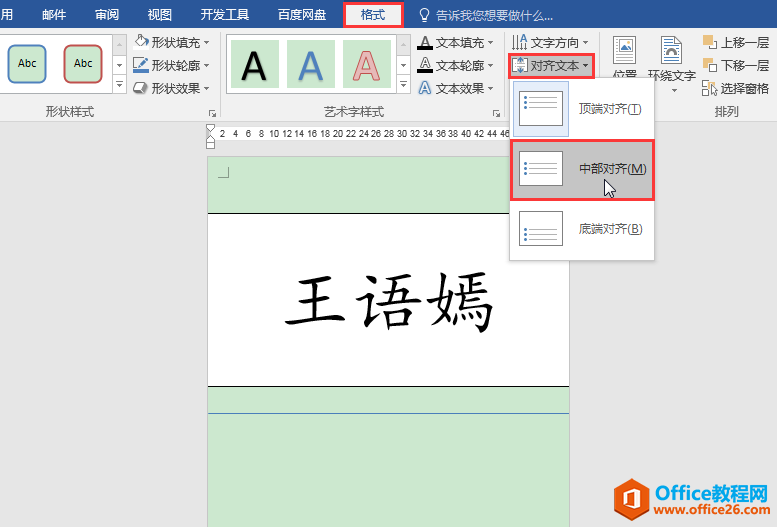Click the 告诉我您想要做什么 search box

pyautogui.click(x=494, y=16)
